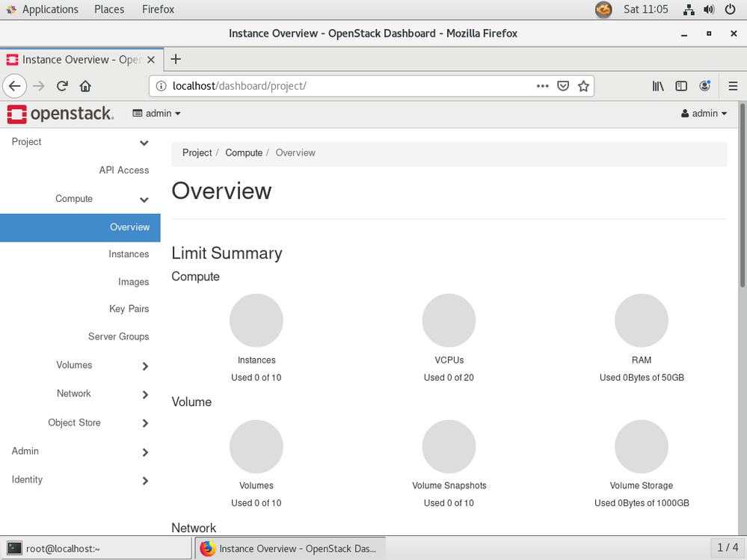The height and width of the screenshot is (560, 747).
Task: Click the Firefox reload page icon
Action: coord(63,86)
